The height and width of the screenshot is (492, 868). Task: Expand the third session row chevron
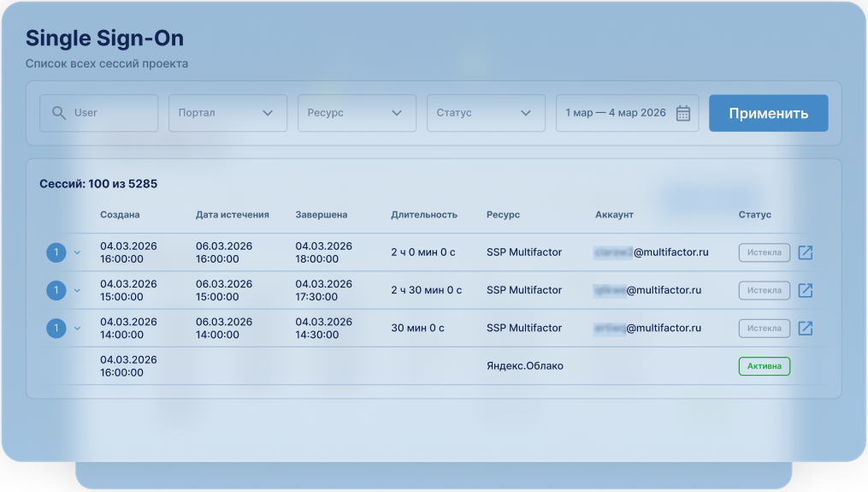point(77,329)
